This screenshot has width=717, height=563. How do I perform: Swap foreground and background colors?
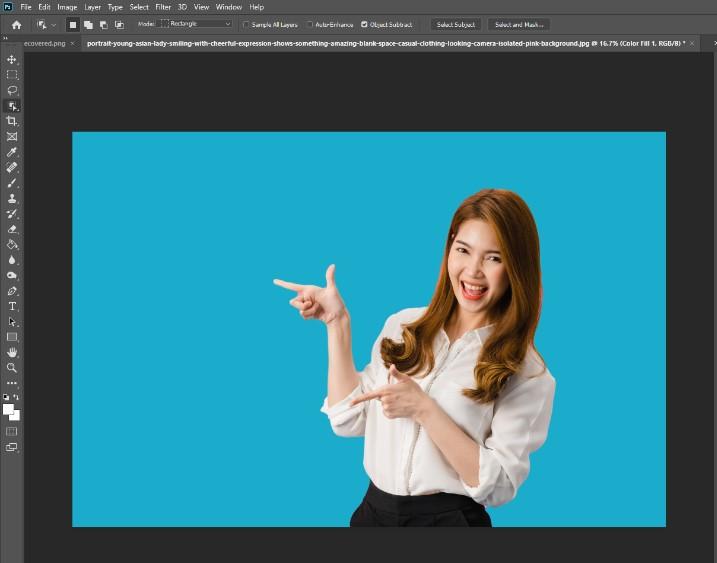16,397
